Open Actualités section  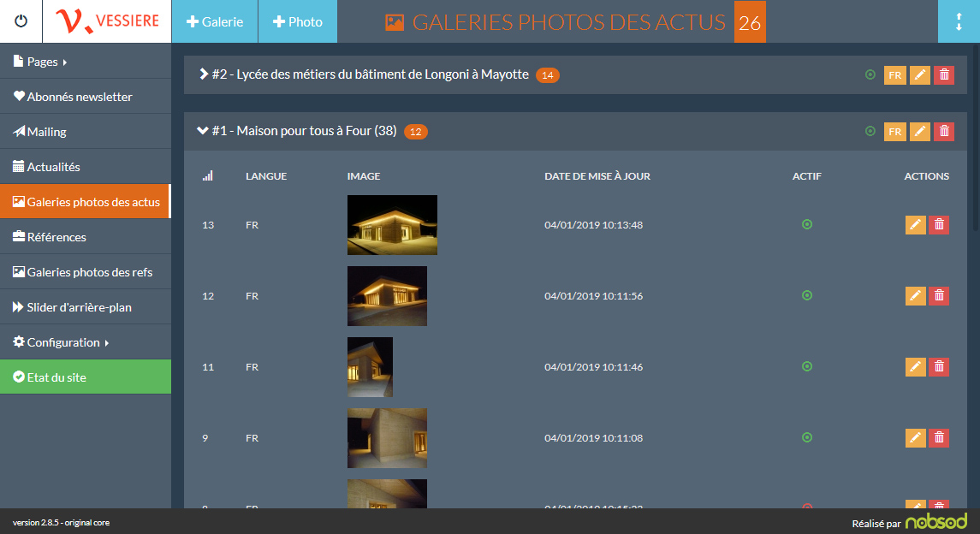(85, 166)
